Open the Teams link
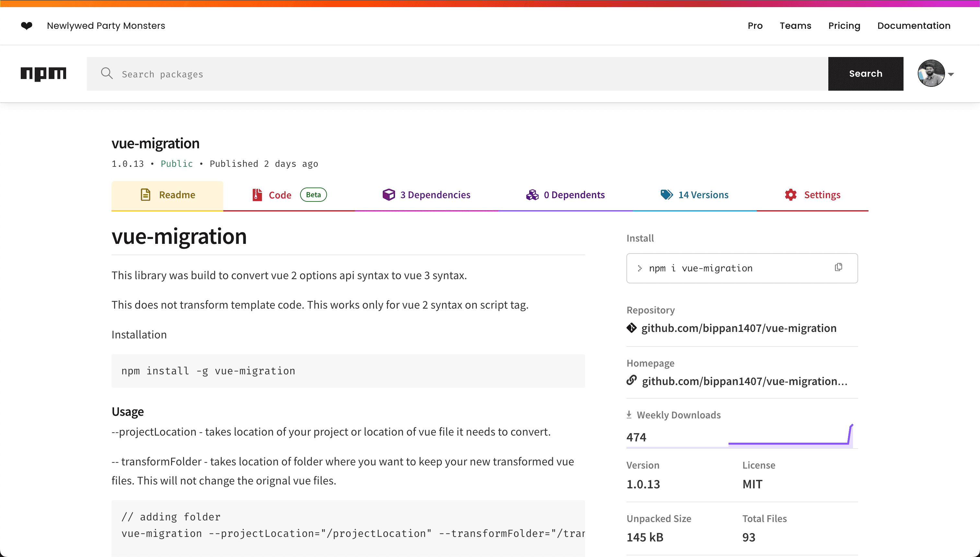Screen dimensions: 980x557 [x=796, y=26]
